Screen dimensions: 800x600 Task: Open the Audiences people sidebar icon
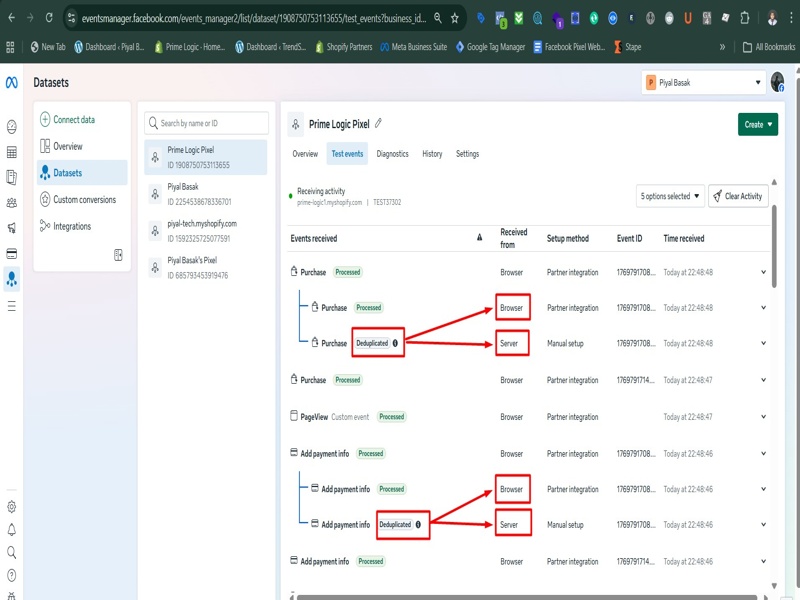[11, 203]
